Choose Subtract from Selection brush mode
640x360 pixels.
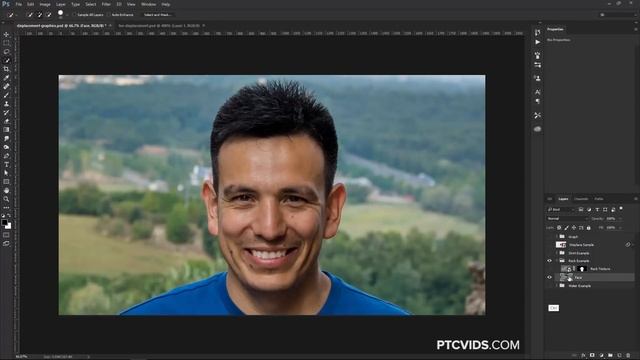pyautogui.click(x=49, y=15)
